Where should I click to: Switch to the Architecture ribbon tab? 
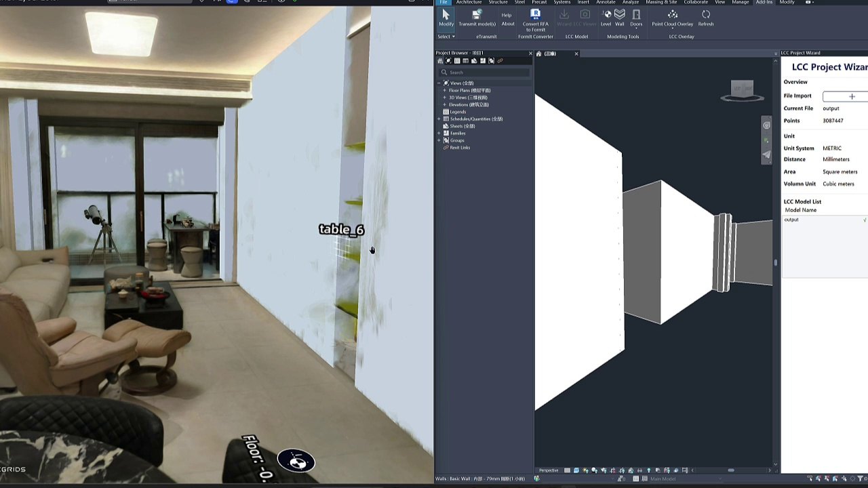(x=469, y=3)
